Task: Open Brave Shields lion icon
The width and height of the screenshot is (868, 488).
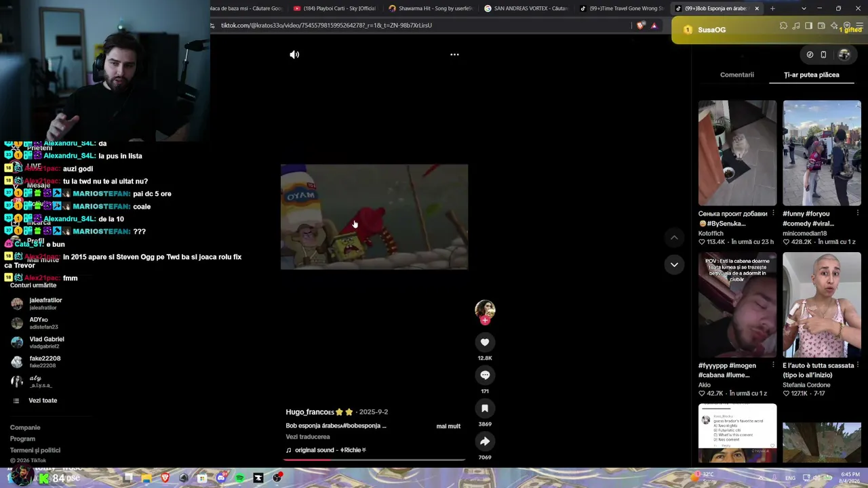Action: (641, 25)
